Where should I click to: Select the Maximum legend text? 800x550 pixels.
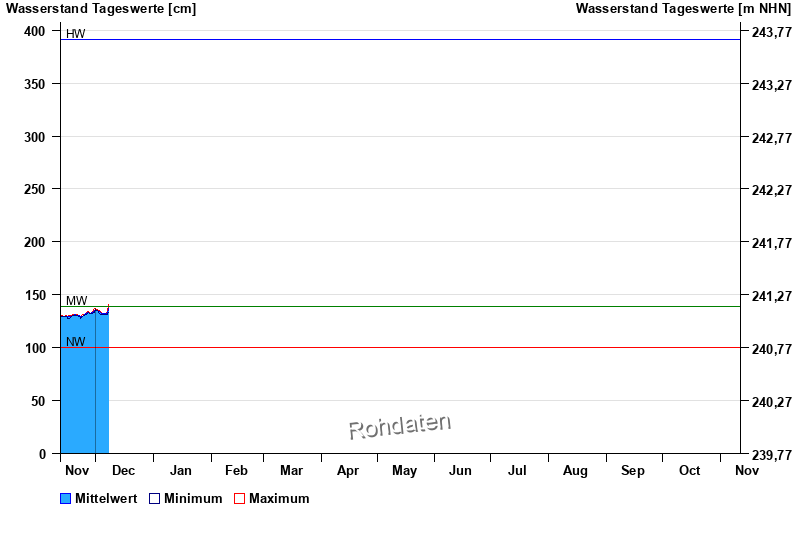click(x=279, y=499)
